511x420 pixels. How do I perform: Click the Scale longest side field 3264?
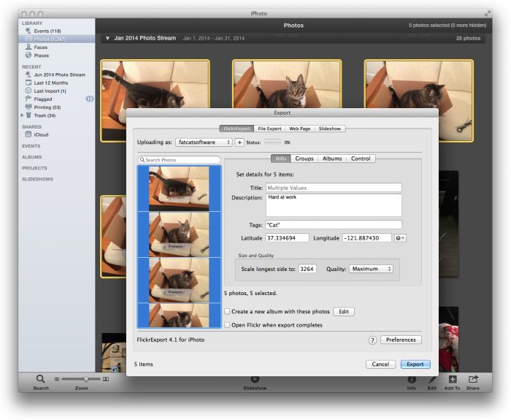[307, 269]
